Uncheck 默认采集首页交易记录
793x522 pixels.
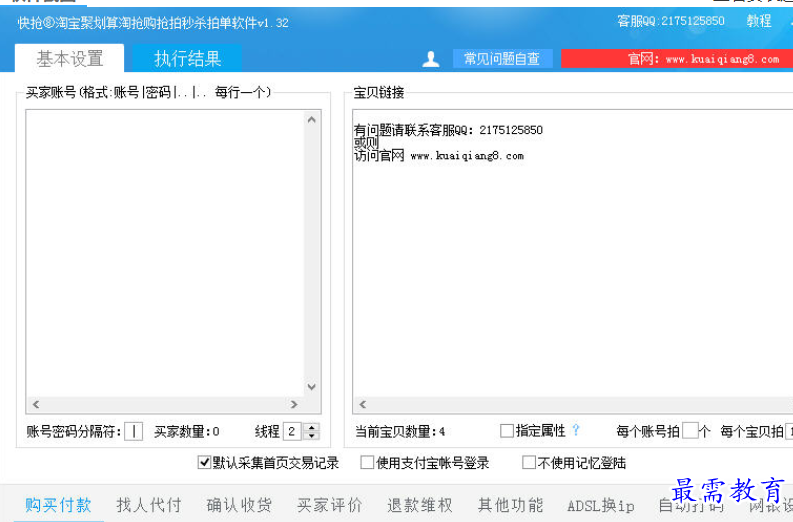pos(204,462)
